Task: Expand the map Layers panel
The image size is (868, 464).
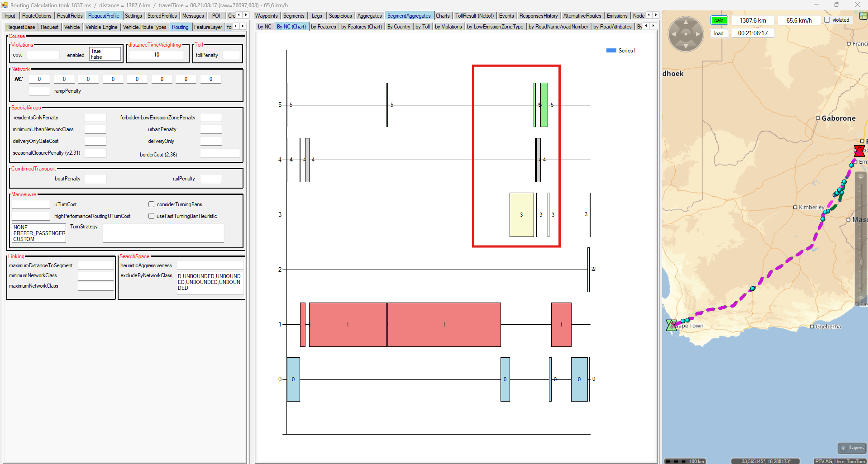Action: pyautogui.click(x=852, y=448)
